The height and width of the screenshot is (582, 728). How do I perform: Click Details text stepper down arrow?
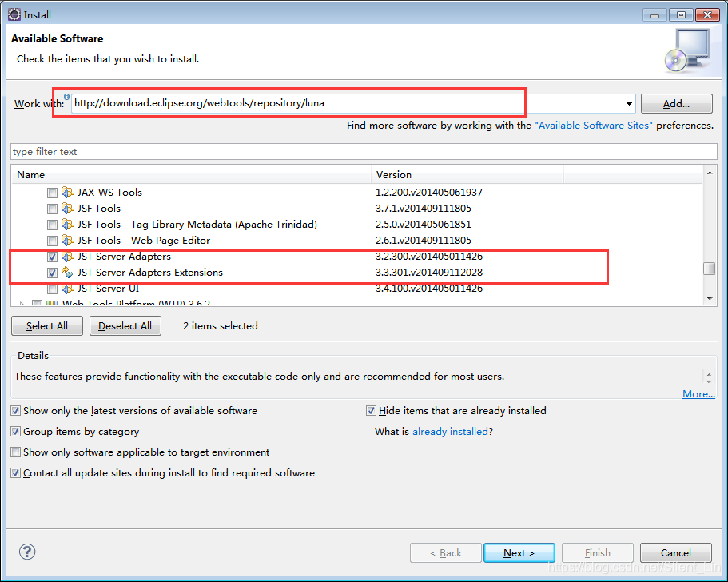tap(709, 381)
